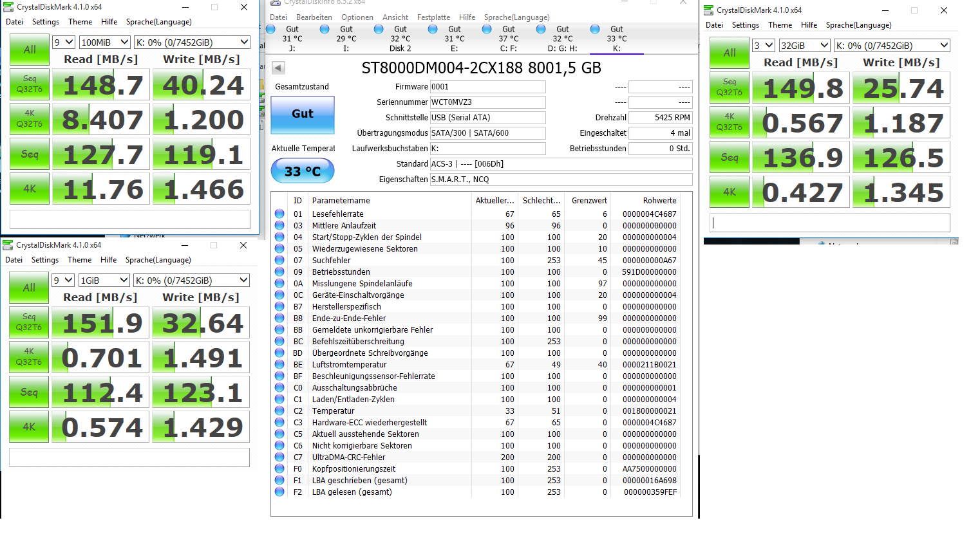Select disk E: status icon
Image resolution: width=980 pixels, height=554 pixels.
click(x=433, y=29)
